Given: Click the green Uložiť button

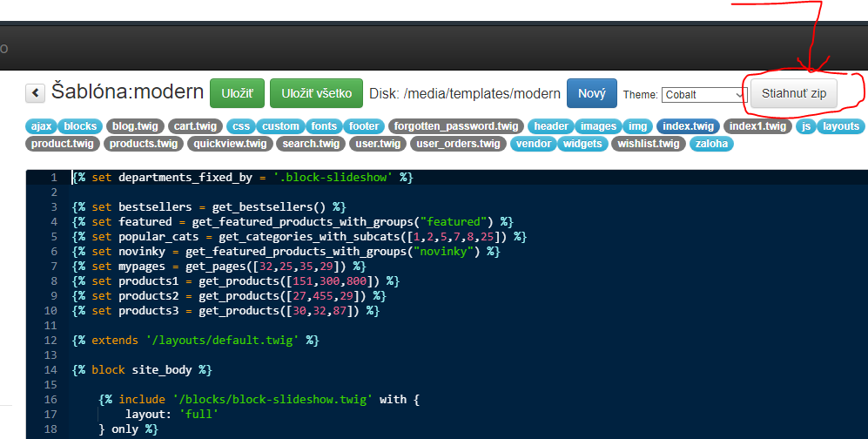Looking at the screenshot, I should pos(238,93).
